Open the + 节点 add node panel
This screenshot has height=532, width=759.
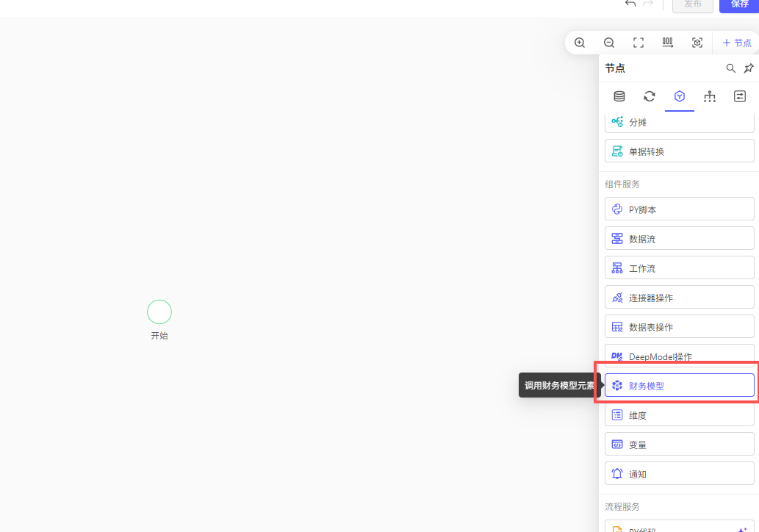pos(736,43)
